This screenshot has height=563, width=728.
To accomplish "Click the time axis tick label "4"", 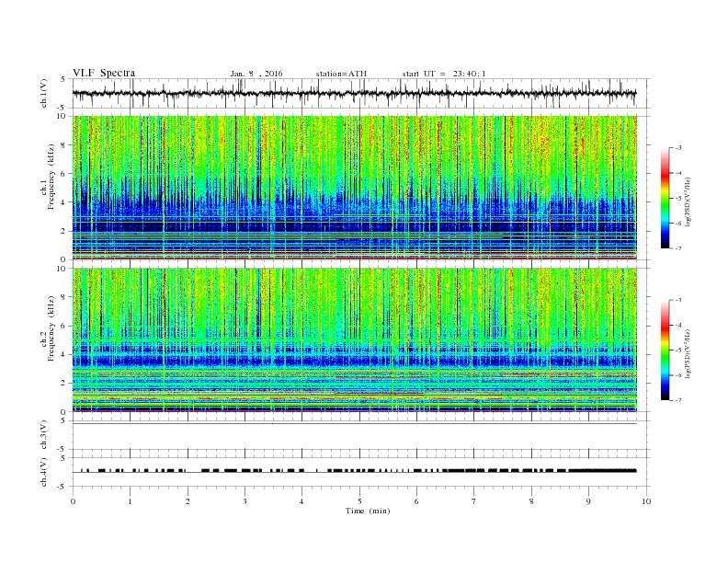I will coord(301,501).
